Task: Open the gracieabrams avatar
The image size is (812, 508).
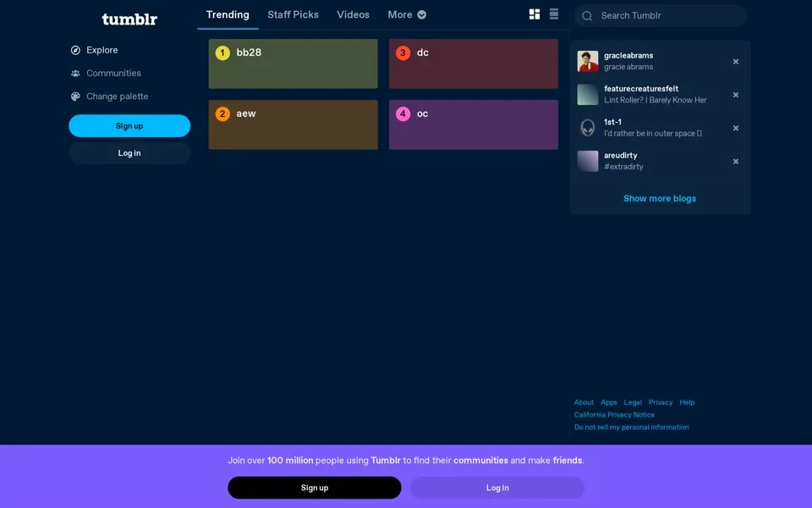Action: 588,61
